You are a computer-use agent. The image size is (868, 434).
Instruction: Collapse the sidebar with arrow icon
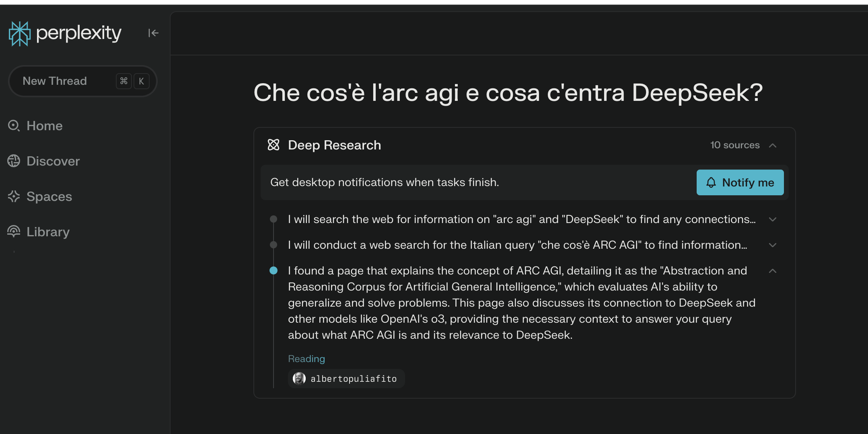point(153,33)
